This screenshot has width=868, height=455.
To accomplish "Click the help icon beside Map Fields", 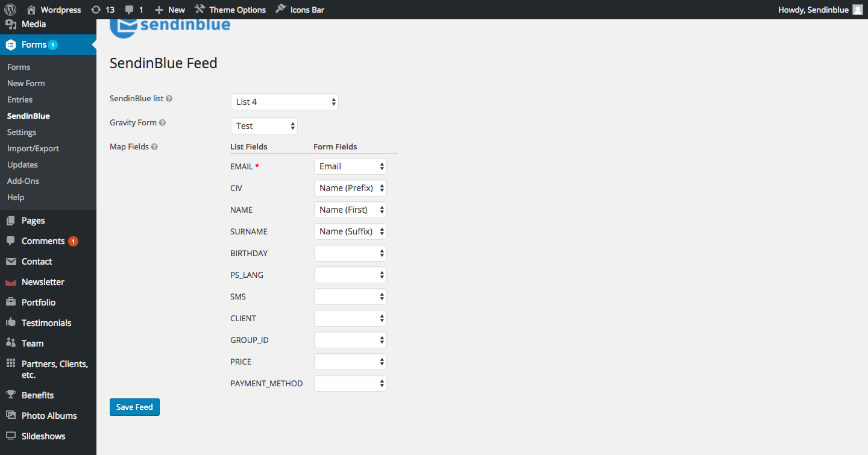I will point(154,147).
